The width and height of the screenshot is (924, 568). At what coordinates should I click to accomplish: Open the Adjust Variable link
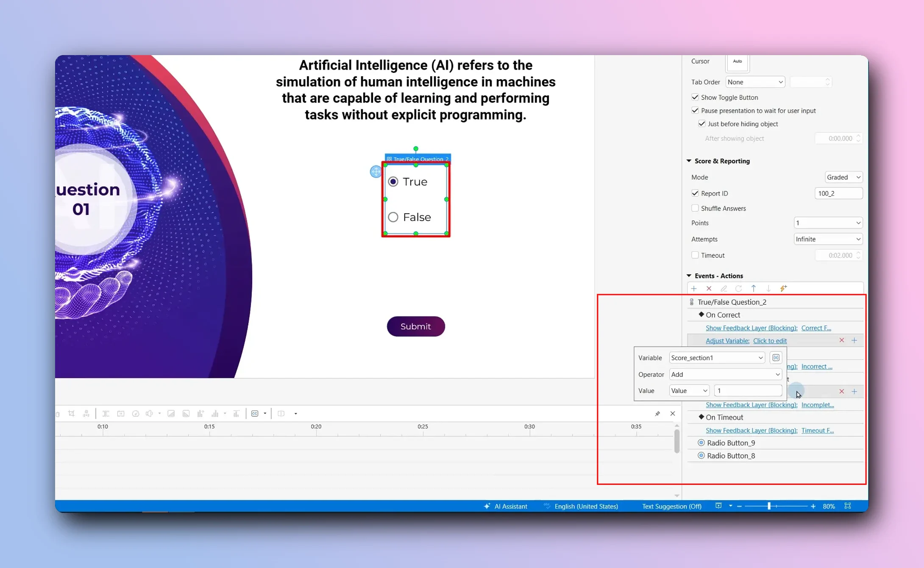pos(727,341)
